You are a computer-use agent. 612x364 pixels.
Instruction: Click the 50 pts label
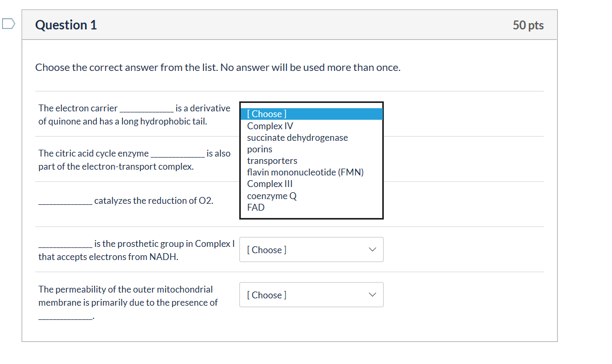click(528, 25)
